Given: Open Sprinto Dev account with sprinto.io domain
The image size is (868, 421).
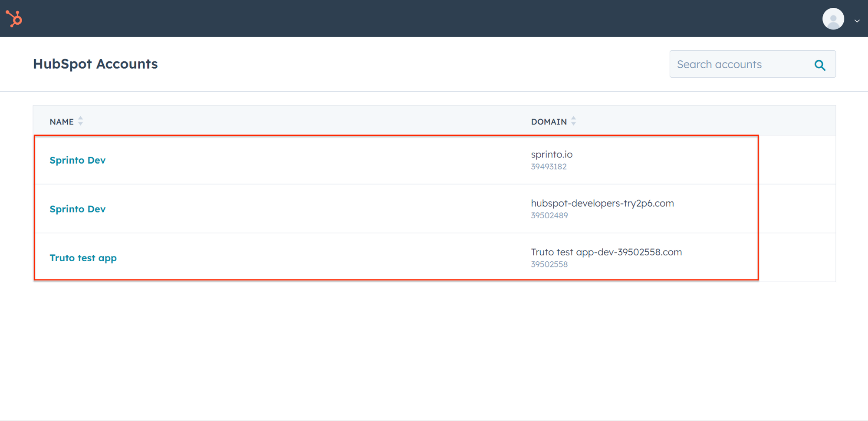Looking at the screenshot, I should pos(78,160).
